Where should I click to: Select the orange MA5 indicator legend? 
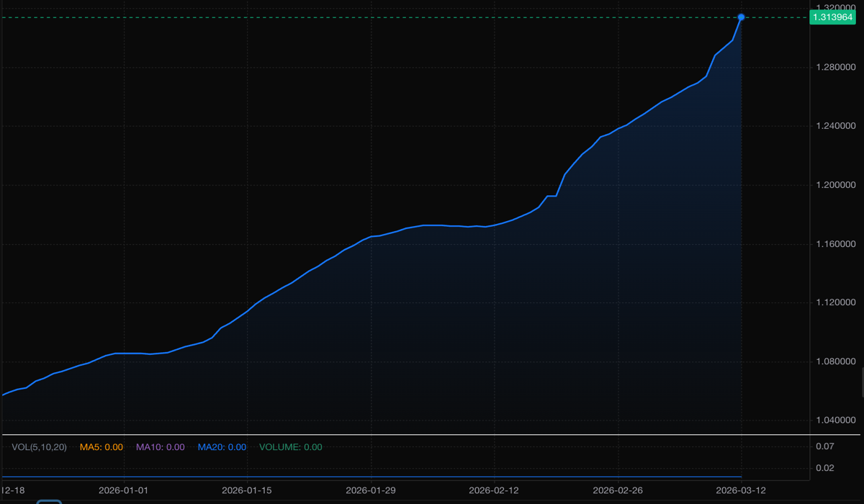(x=101, y=447)
